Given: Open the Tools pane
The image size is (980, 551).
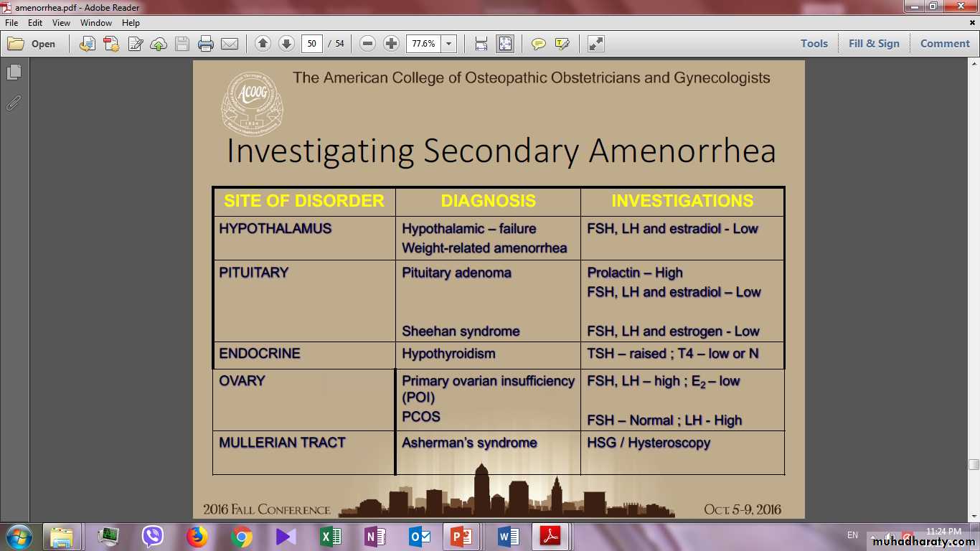Looking at the screenshot, I should tap(814, 44).
